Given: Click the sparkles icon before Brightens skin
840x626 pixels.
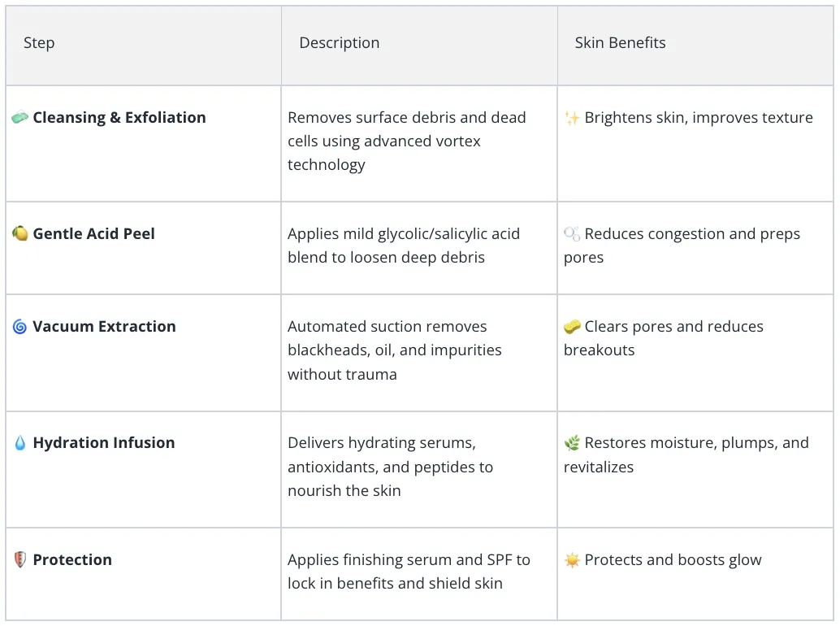Looking at the screenshot, I should click(572, 117).
